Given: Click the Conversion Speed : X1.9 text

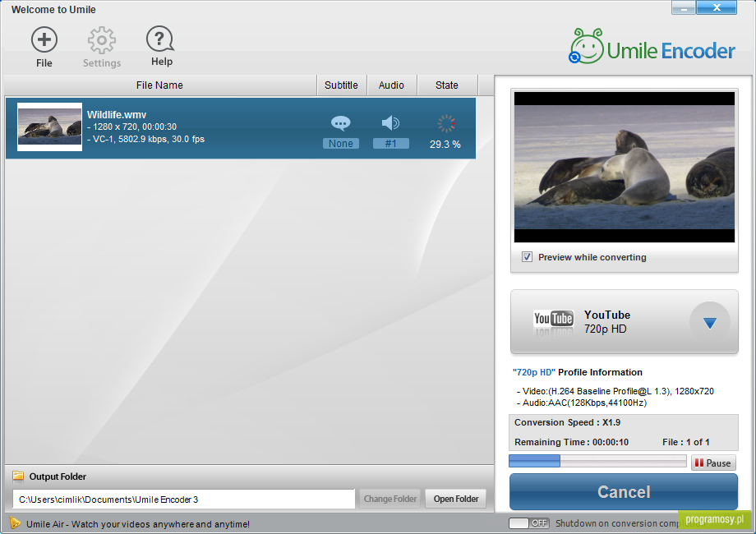Looking at the screenshot, I should 568,422.
